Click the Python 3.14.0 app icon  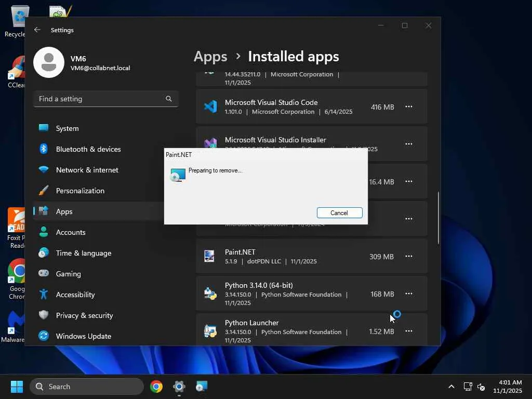tap(210, 294)
